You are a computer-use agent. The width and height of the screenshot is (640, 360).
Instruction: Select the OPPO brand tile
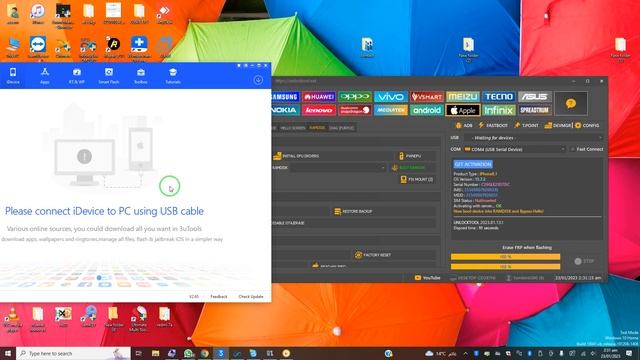[x=355, y=97]
